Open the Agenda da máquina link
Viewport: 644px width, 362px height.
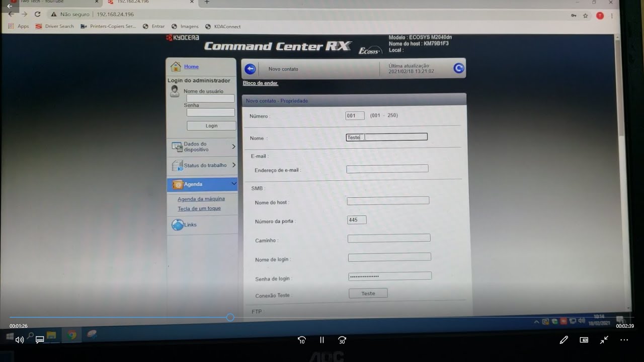pyautogui.click(x=201, y=199)
